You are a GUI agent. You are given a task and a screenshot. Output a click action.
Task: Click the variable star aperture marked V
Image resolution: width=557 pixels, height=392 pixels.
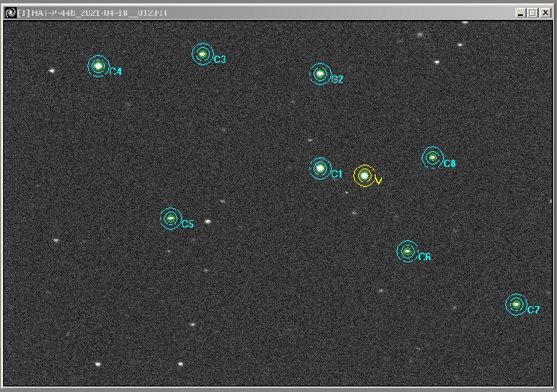click(x=364, y=176)
